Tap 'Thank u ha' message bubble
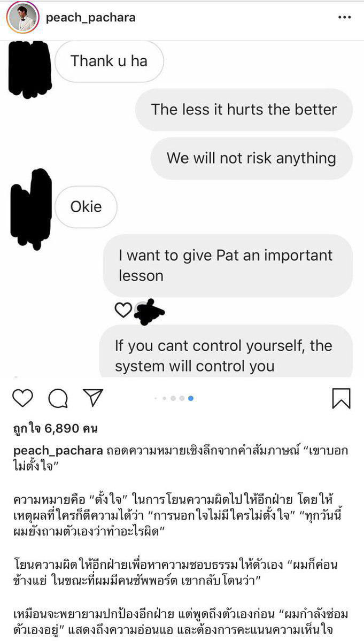Image resolution: width=364 pixels, height=641 pixels. (x=109, y=61)
